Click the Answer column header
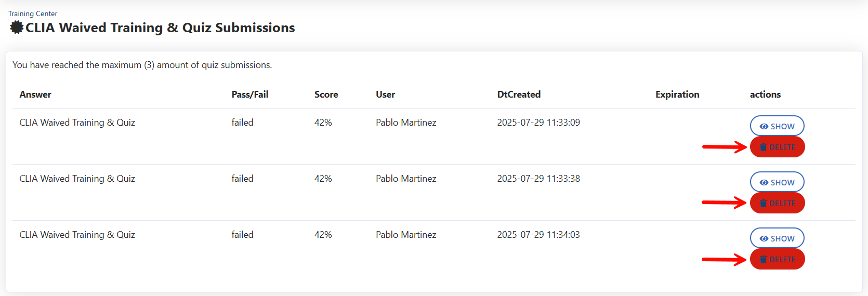The height and width of the screenshot is (296, 868). point(35,95)
